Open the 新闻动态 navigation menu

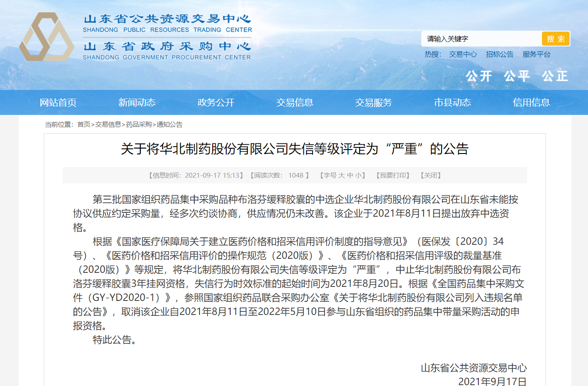click(137, 102)
